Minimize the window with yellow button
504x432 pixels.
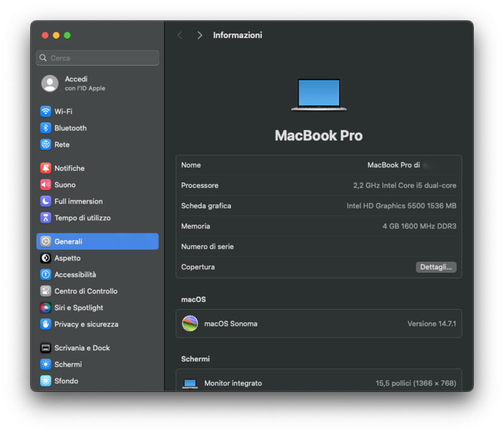click(56, 35)
